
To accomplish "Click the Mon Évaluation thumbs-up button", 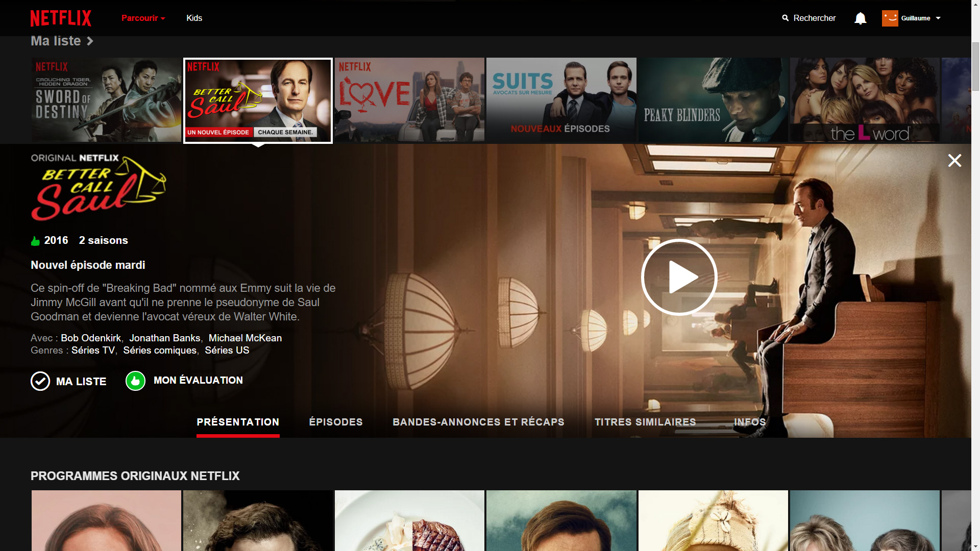I will tap(135, 381).
